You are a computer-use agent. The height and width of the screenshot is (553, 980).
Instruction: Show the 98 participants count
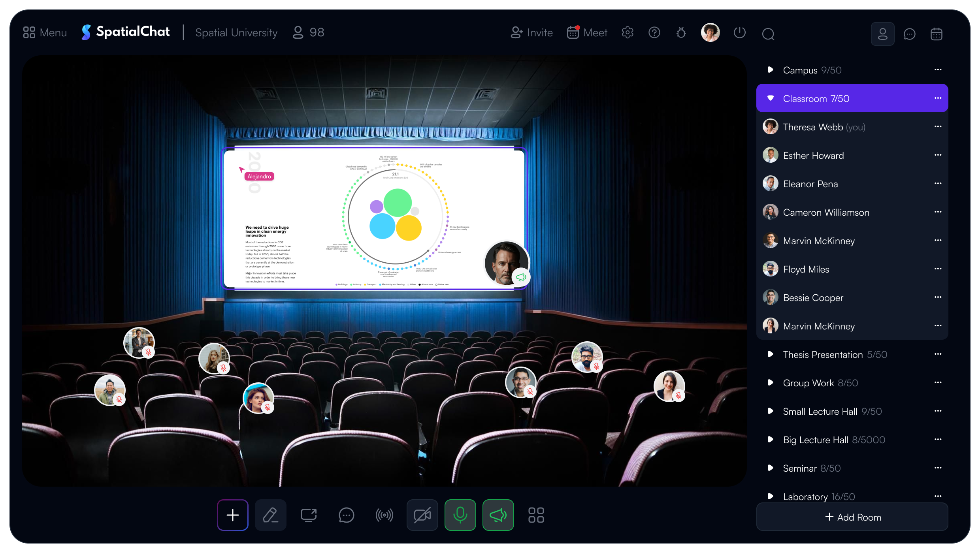tap(308, 32)
